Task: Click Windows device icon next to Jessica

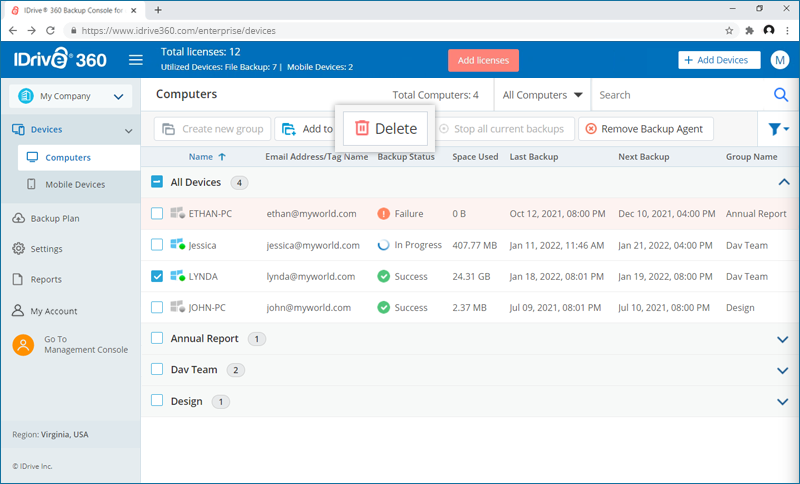Action: click(177, 245)
